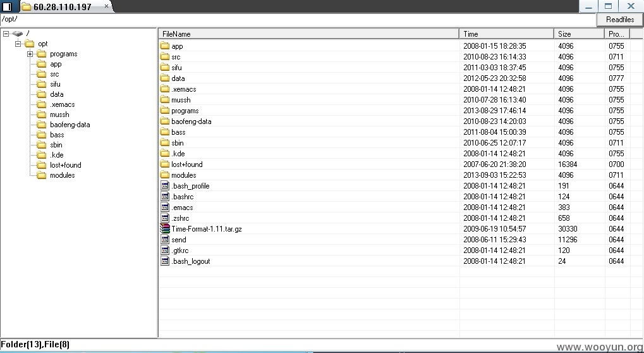Click the /opt/ path input field
The width and height of the screenshot is (644, 353).
pos(298,20)
